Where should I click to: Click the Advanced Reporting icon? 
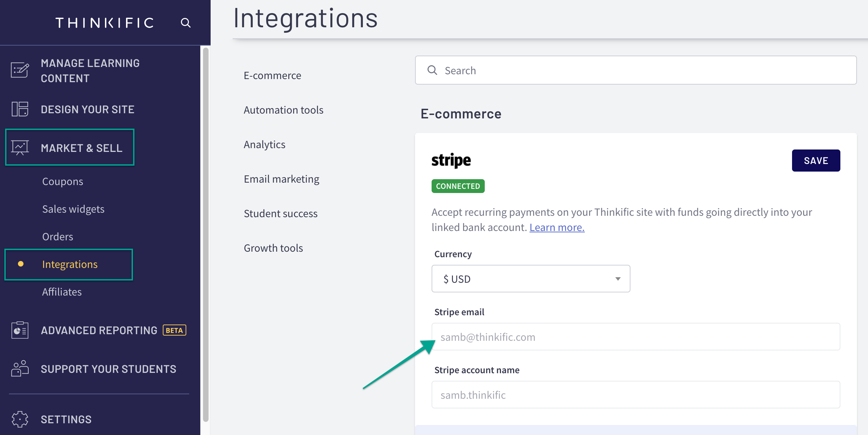(19, 330)
